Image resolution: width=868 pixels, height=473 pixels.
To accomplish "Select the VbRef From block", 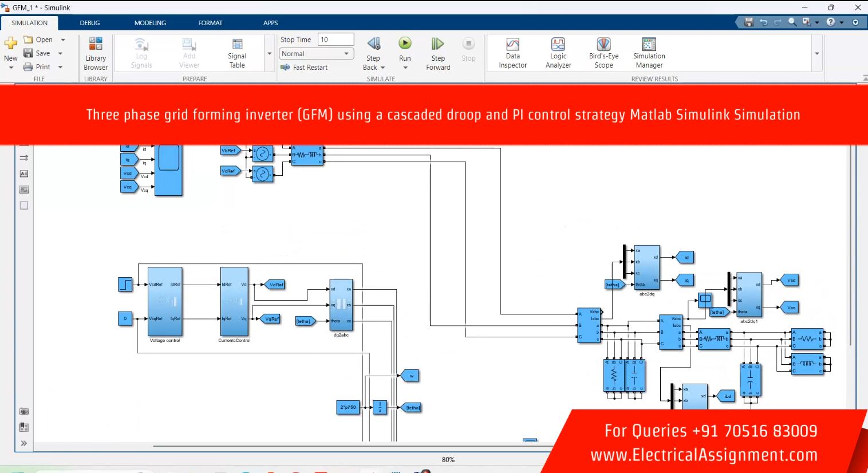I will 230,151.
